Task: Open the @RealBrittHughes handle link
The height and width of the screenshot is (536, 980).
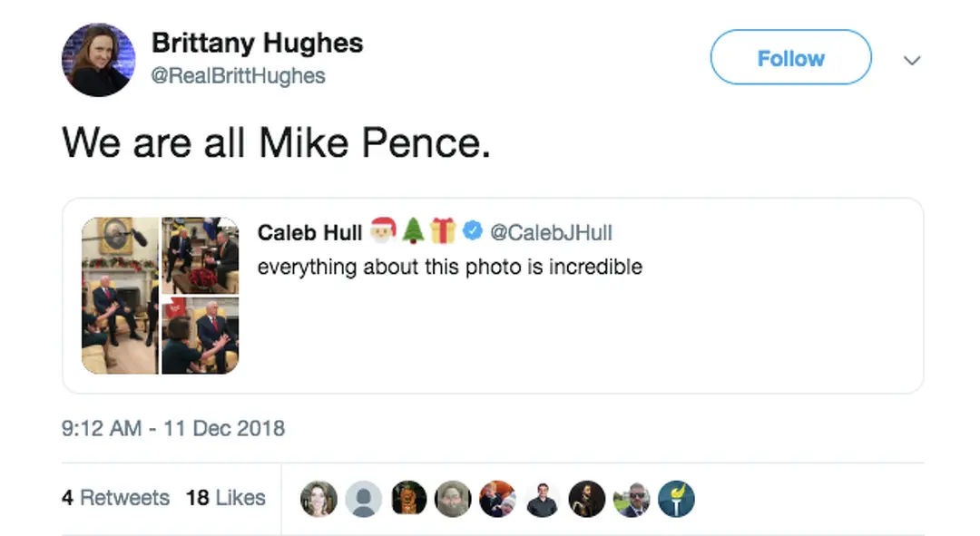Action: (239, 76)
